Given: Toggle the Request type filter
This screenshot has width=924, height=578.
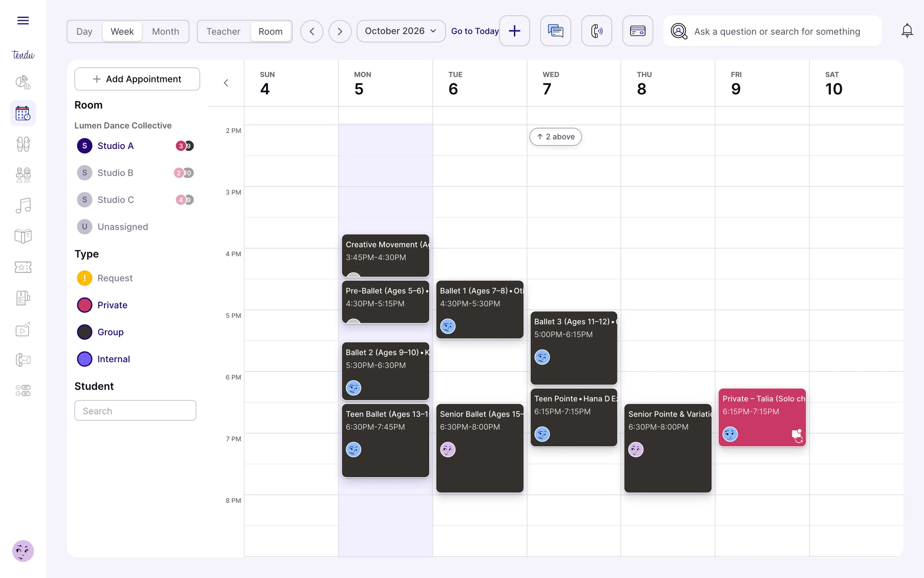Looking at the screenshot, I should point(105,278).
